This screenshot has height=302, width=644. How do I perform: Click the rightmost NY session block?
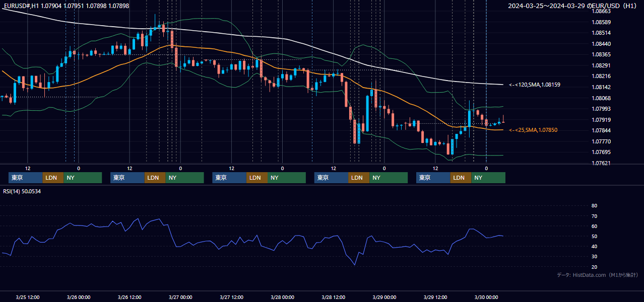point(488,178)
